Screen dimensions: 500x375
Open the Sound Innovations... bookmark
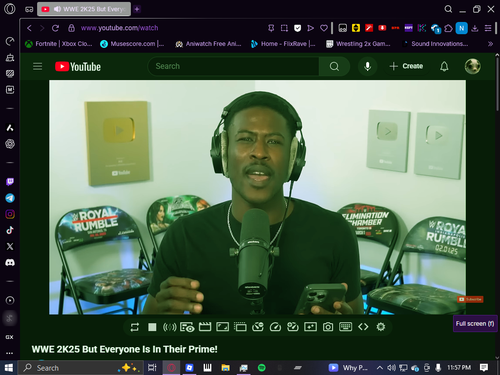(x=435, y=44)
